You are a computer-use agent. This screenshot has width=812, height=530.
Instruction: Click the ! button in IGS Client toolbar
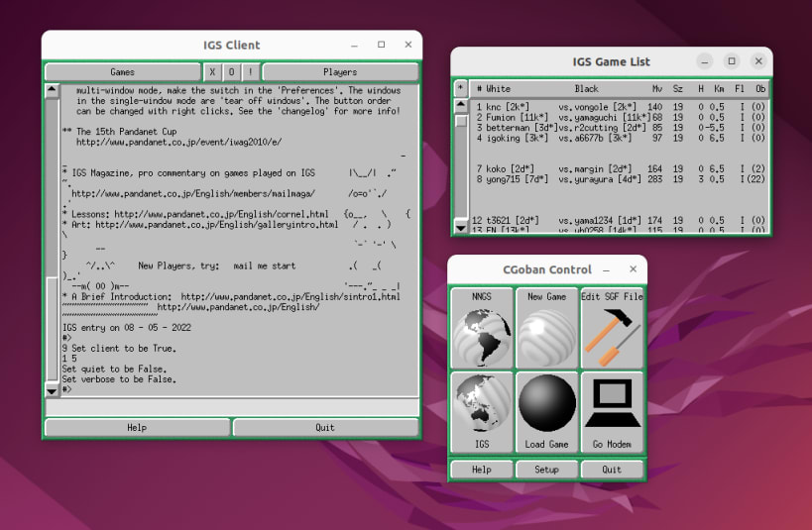pyautogui.click(x=251, y=72)
